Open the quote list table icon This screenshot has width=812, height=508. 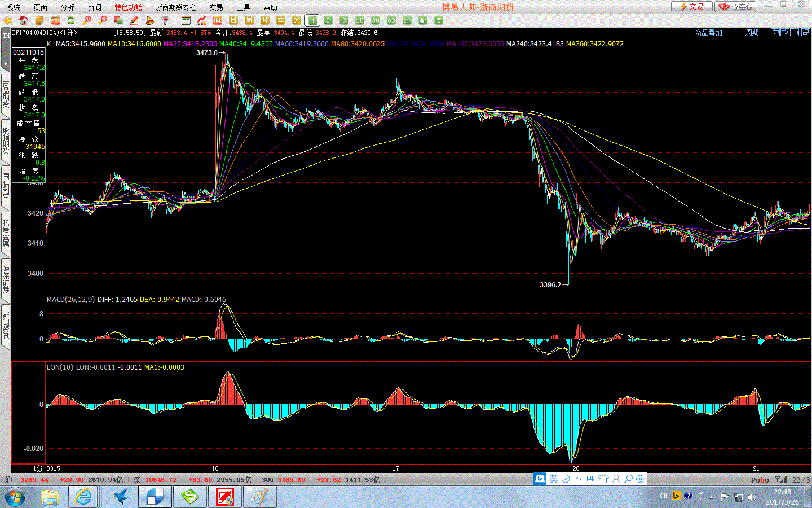pyautogui.click(x=186, y=20)
